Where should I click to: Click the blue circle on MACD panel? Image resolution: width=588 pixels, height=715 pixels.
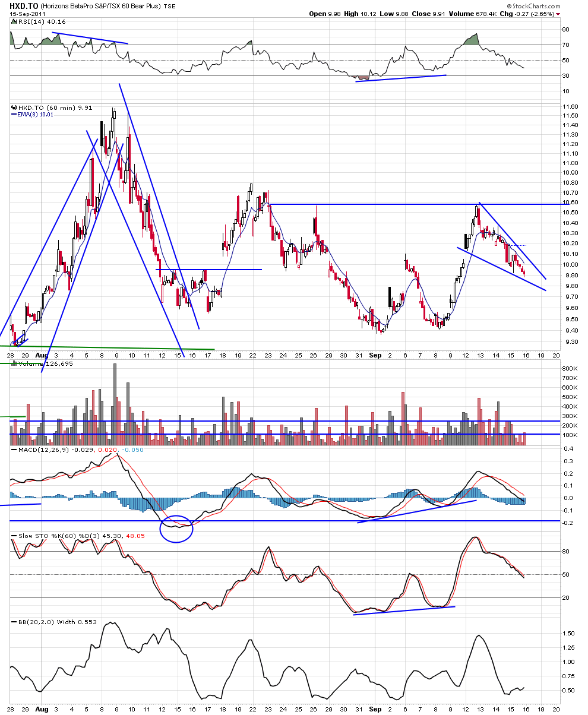pyautogui.click(x=176, y=528)
